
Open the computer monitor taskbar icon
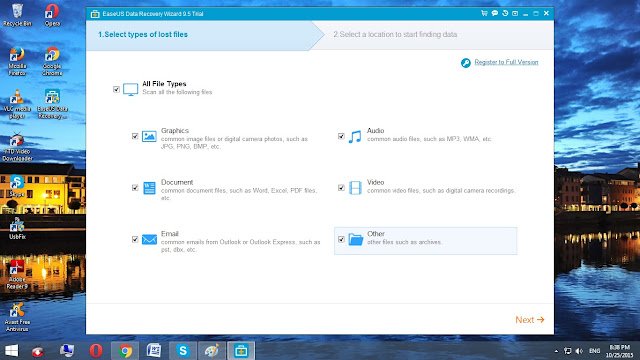[x=67, y=351]
